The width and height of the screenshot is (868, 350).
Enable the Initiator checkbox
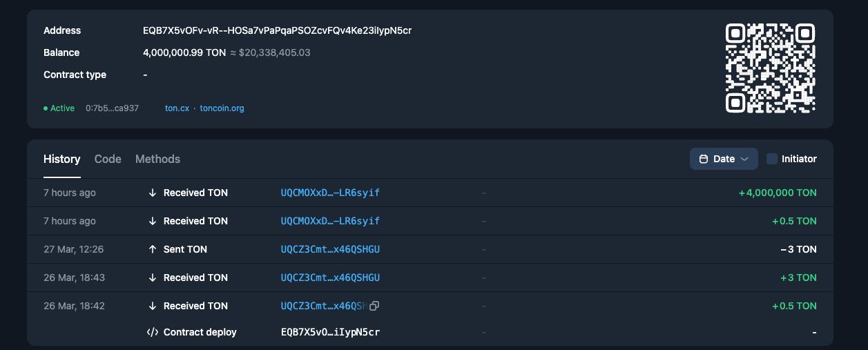tap(772, 159)
